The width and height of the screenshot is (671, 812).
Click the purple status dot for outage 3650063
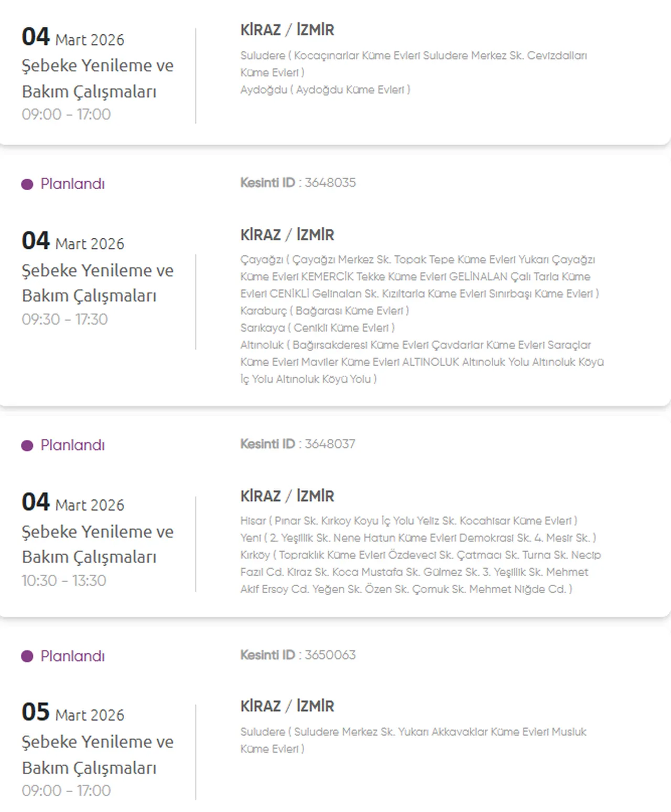27,656
